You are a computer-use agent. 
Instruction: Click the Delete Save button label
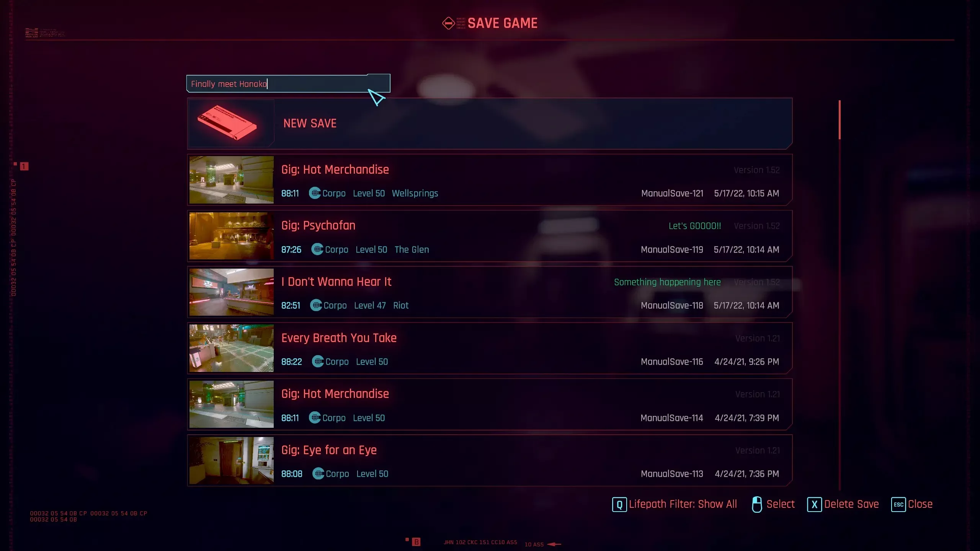coord(851,504)
